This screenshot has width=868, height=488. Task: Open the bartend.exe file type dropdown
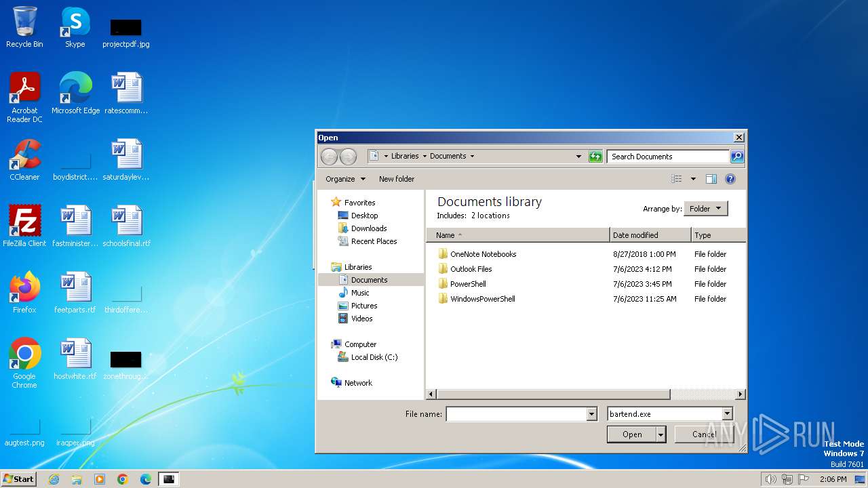point(727,414)
